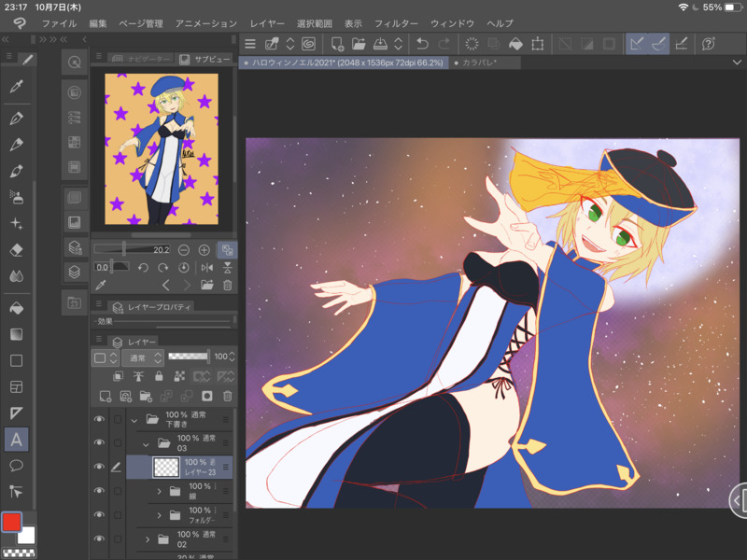This screenshot has width=747, height=560.
Task: Open the blending mode 通常 dropdown
Action: (x=142, y=357)
